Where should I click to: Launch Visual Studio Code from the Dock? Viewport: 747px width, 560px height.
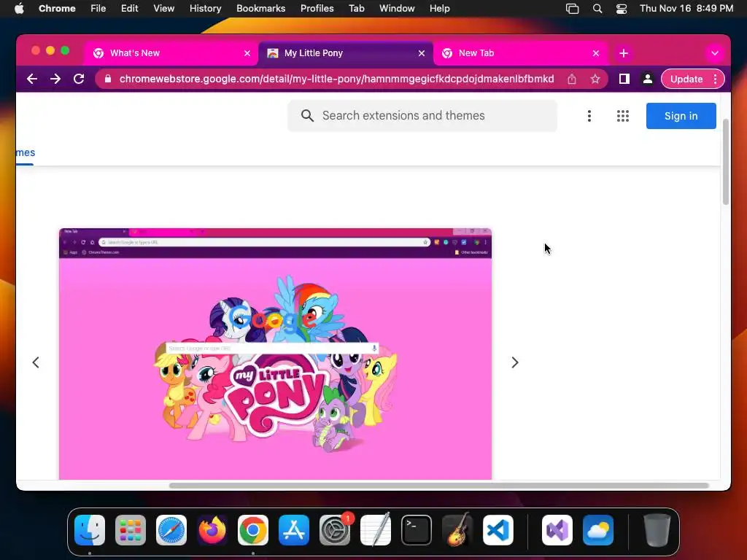[x=498, y=530]
